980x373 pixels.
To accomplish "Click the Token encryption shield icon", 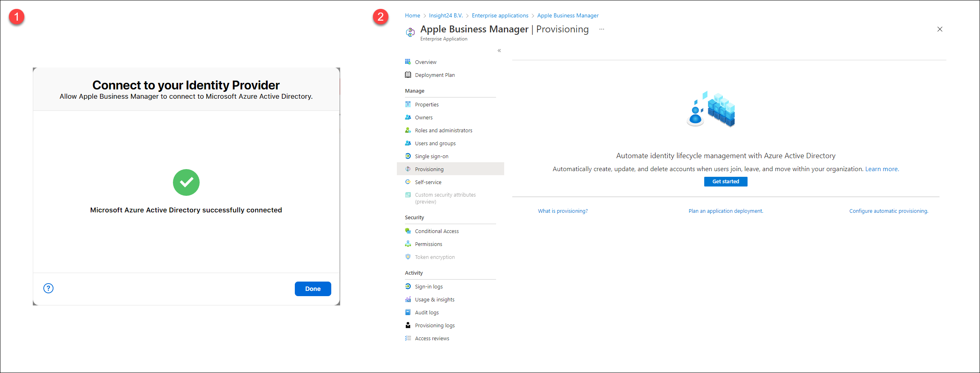I will click(x=408, y=257).
